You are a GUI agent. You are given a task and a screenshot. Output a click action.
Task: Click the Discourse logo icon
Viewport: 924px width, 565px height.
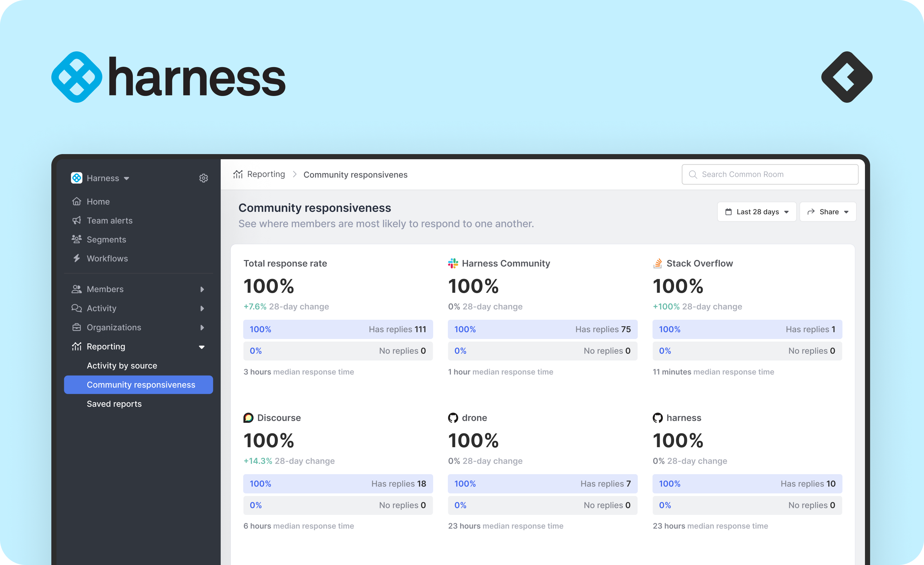point(248,418)
